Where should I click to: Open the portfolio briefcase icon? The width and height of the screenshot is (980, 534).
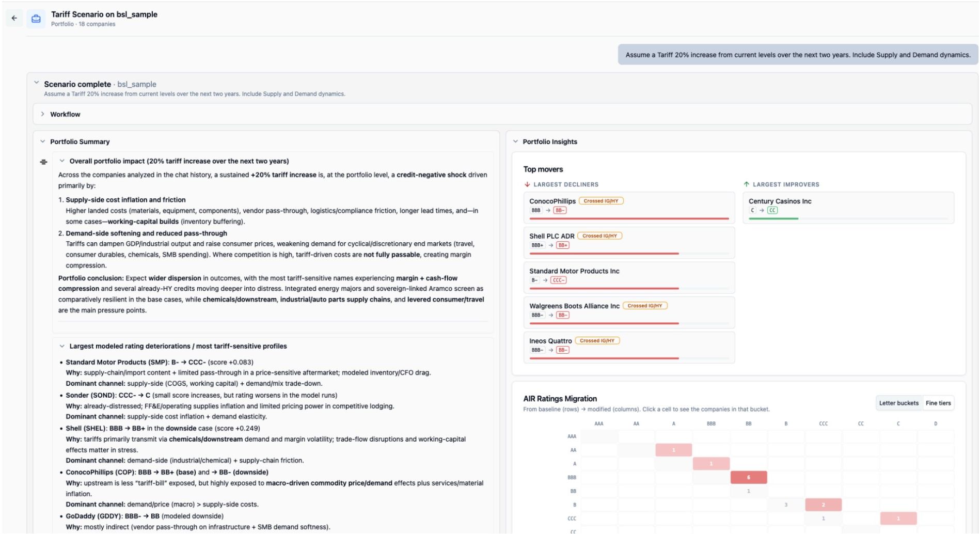point(36,19)
